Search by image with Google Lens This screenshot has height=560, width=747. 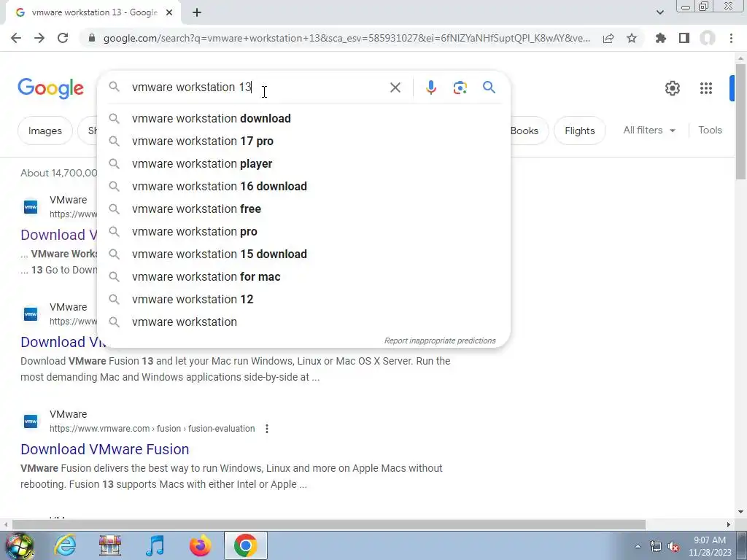[x=460, y=87]
